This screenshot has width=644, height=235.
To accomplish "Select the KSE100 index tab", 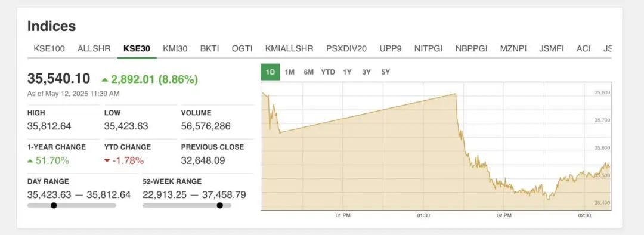I will 49,48.
